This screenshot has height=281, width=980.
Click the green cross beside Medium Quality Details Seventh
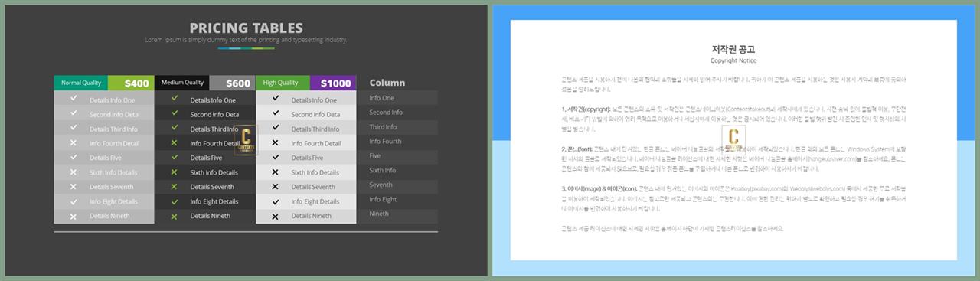pyautogui.click(x=175, y=186)
